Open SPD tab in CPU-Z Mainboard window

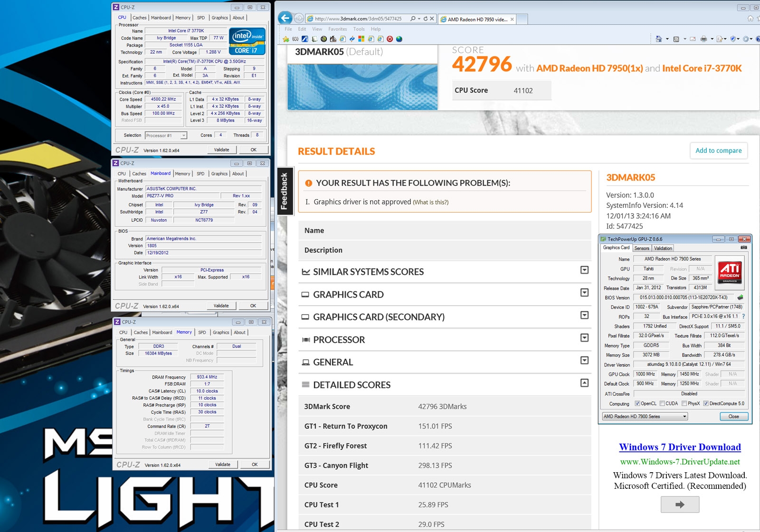click(200, 174)
